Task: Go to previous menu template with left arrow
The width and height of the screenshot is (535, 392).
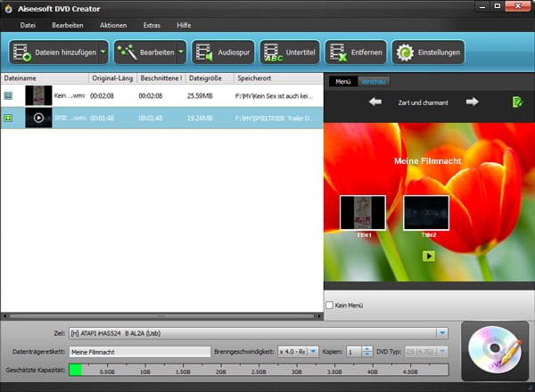Action: coord(375,102)
